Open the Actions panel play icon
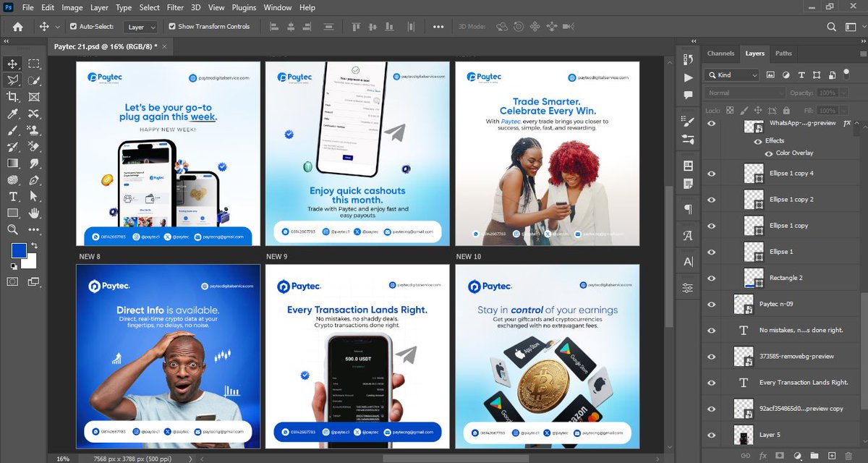 (688, 77)
